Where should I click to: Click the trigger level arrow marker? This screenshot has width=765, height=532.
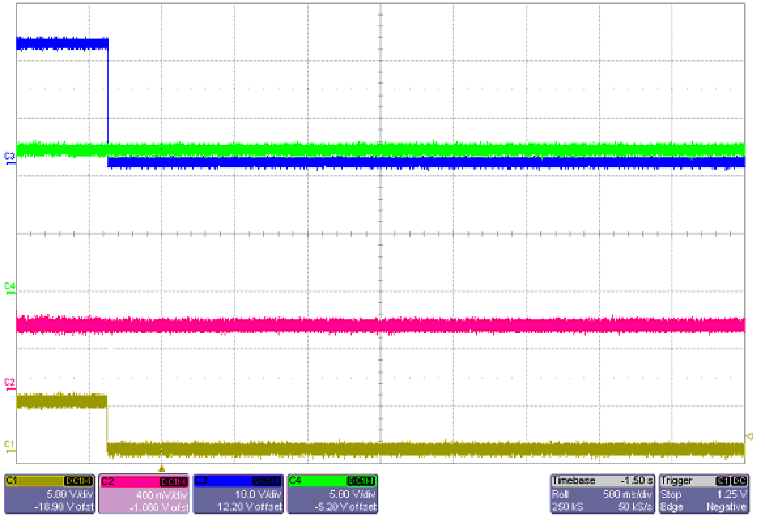pyautogui.click(x=749, y=436)
